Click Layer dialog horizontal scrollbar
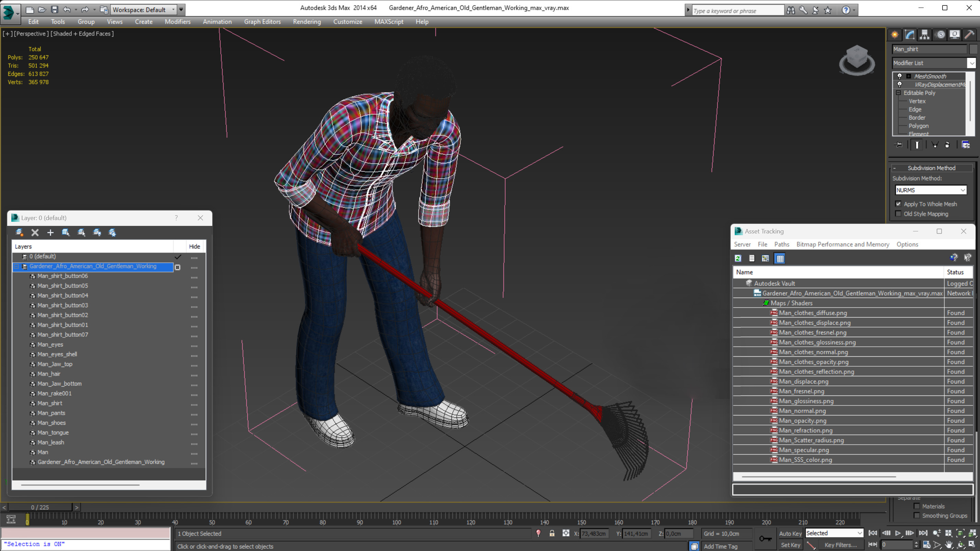 pyautogui.click(x=80, y=485)
